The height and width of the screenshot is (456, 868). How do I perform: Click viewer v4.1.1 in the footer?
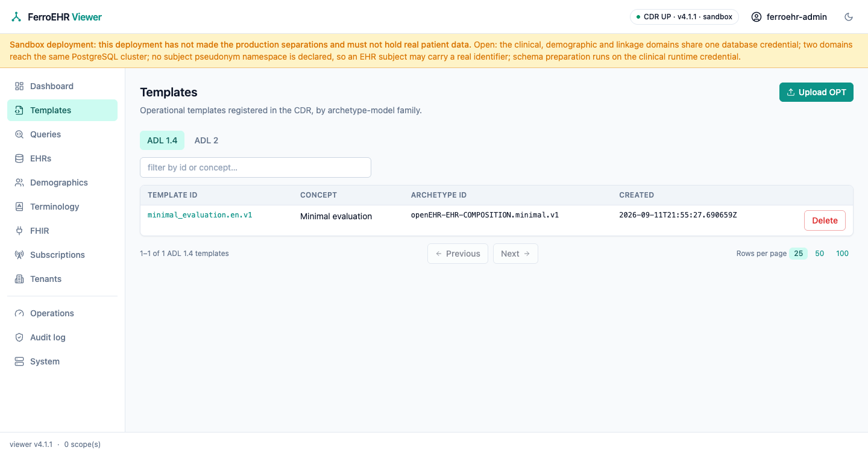31,445
